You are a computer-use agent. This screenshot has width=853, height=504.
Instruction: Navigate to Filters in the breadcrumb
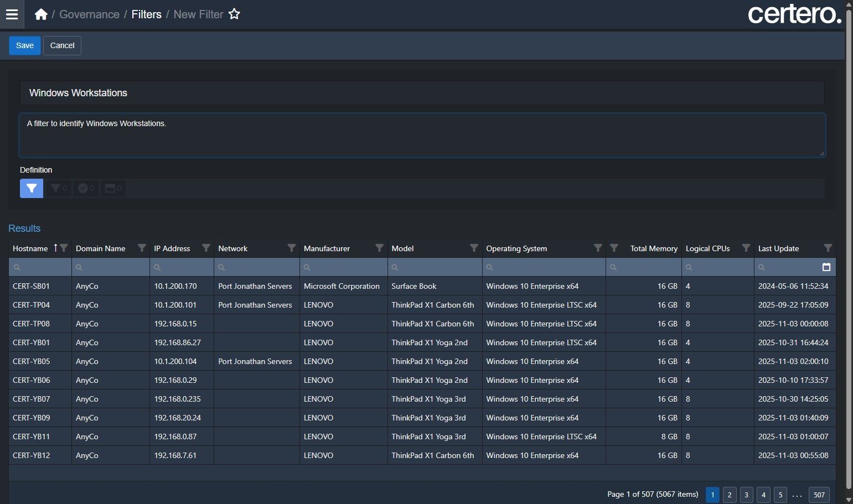coord(146,14)
